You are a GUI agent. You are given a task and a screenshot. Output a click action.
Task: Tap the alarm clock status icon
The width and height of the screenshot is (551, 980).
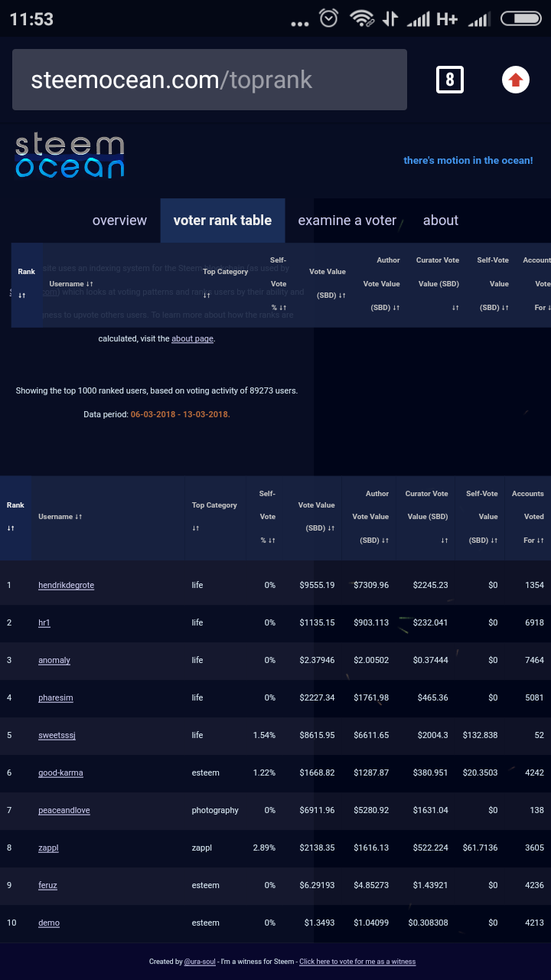(328, 18)
